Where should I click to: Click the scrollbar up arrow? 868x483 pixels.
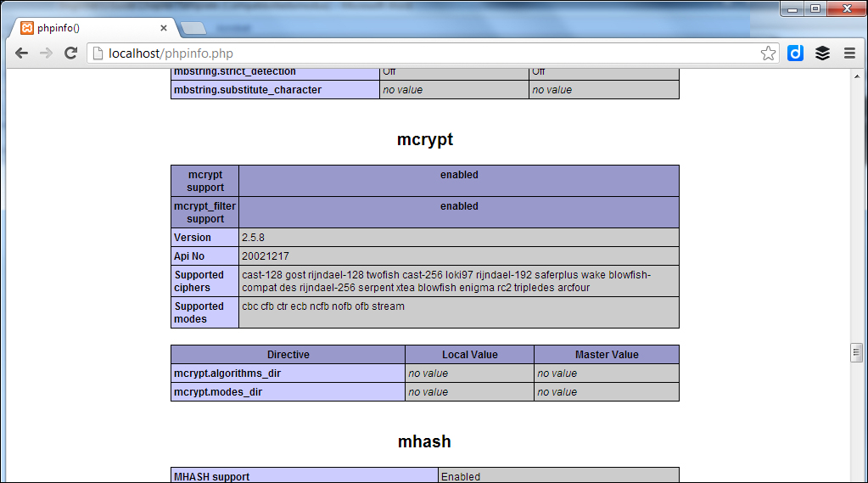[x=857, y=76]
